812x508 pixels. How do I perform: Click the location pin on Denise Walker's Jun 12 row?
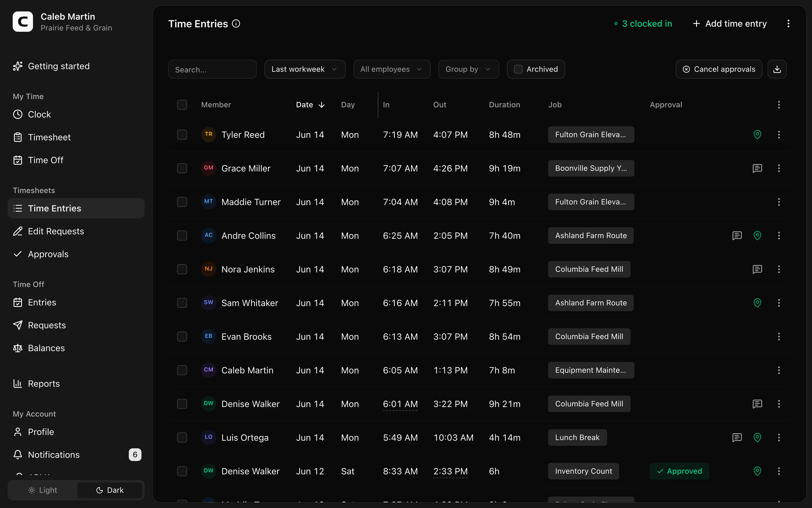(x=757, y=471)
